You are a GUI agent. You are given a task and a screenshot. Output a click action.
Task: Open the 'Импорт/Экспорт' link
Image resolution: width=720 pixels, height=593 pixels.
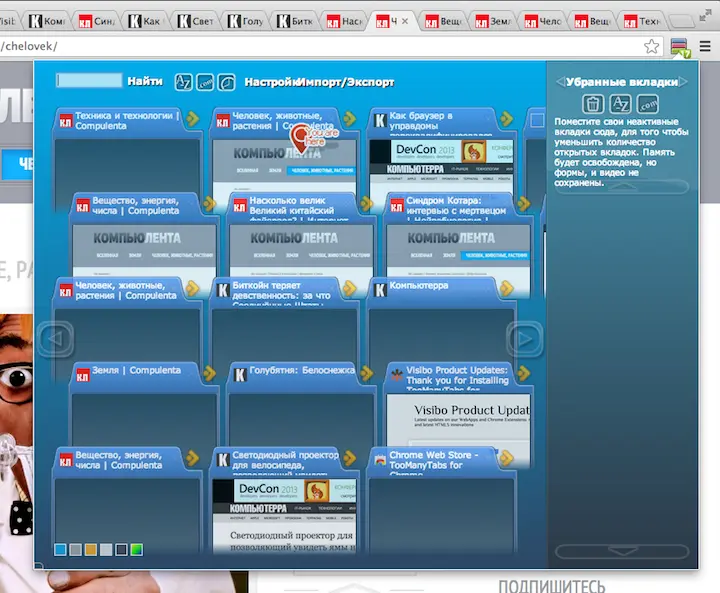click(345, 82)
